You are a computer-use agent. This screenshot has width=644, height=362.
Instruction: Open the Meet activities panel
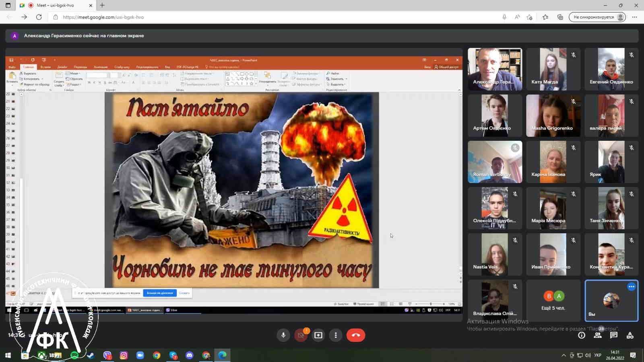tap(630, 335)
